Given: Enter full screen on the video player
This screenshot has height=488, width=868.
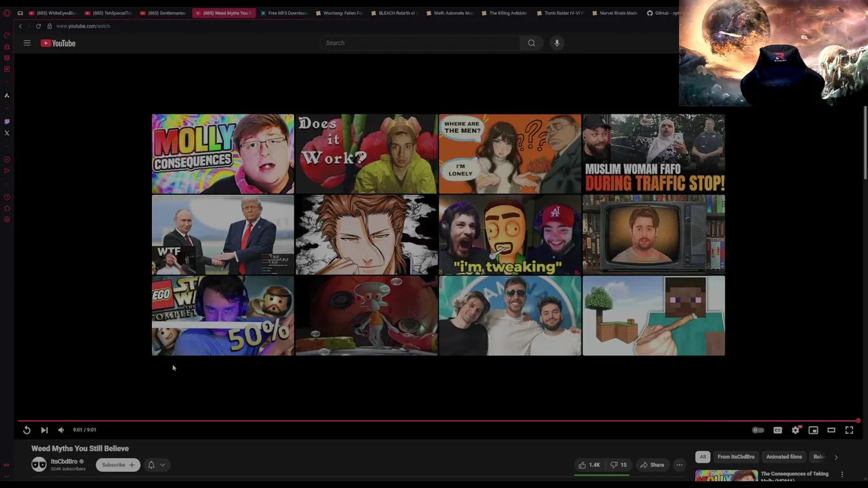Looking at the screenshot, I should coord(849,430).
